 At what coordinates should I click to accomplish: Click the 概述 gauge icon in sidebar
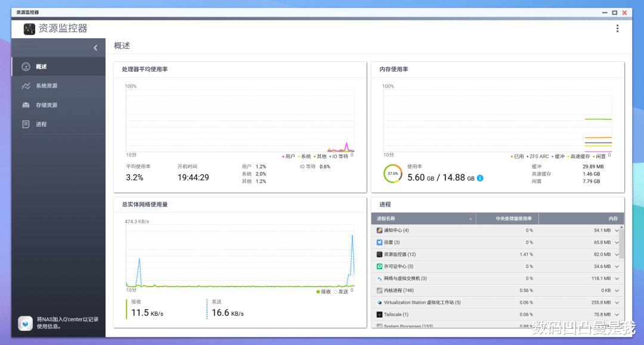(x=26, y=67)
